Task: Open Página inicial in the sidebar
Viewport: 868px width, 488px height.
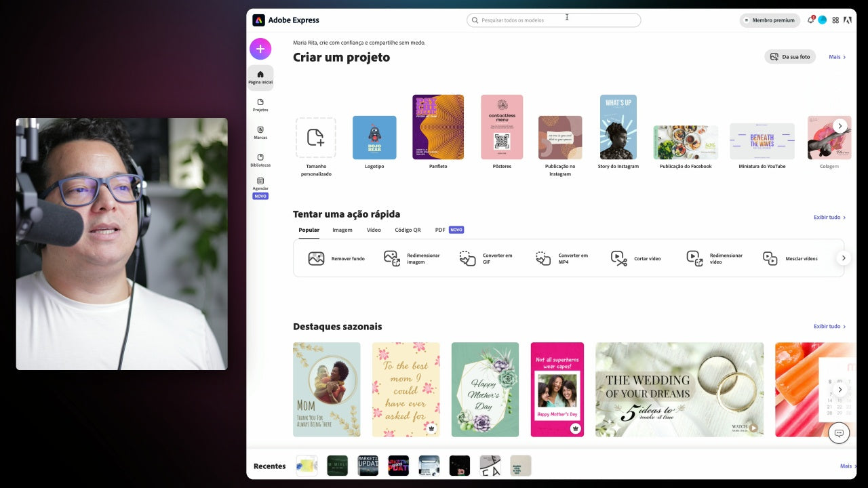Action: coord(260,78)
